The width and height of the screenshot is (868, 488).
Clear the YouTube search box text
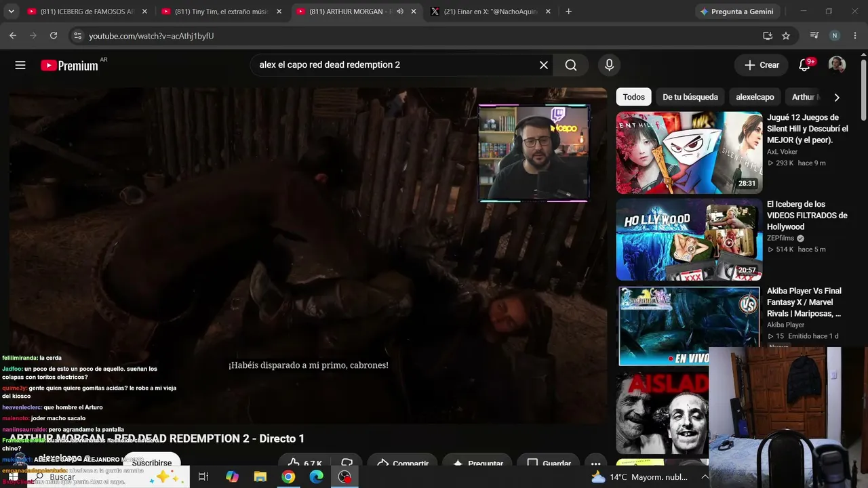pos(544,65)
